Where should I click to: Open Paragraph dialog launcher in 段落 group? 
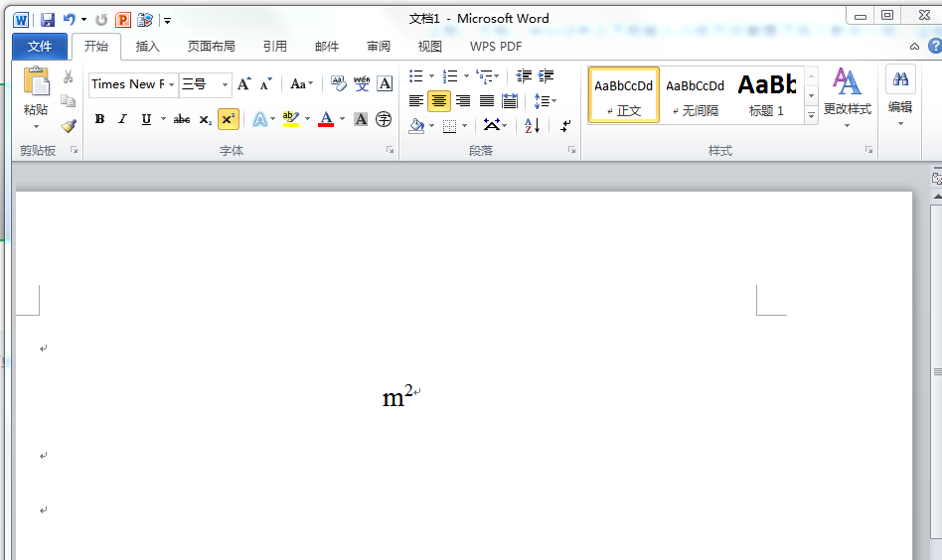click(x=571, y=150)
